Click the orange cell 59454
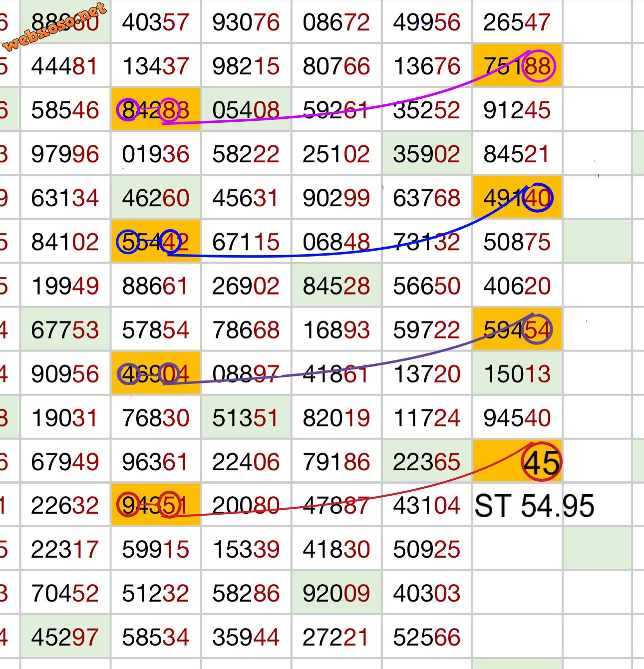Image resolution: width=644 pixels, height=669 pixels. pyautogui.click(x=517, y=329)
